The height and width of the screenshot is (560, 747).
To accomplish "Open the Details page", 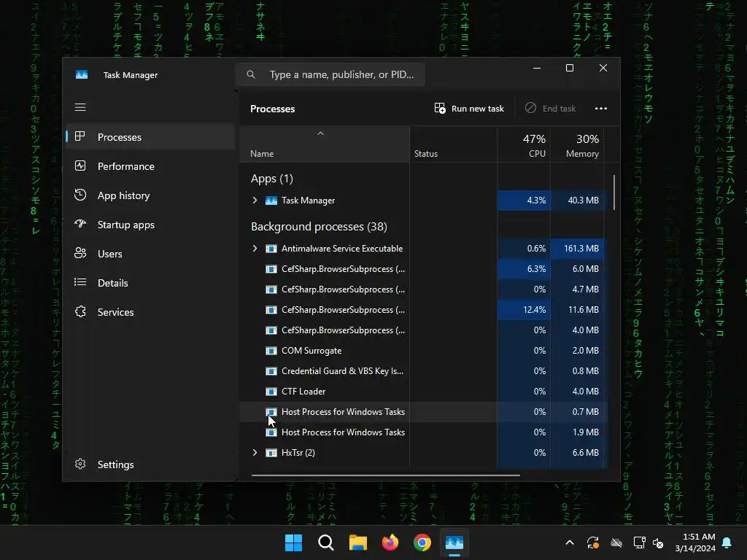I will [150, 283].
